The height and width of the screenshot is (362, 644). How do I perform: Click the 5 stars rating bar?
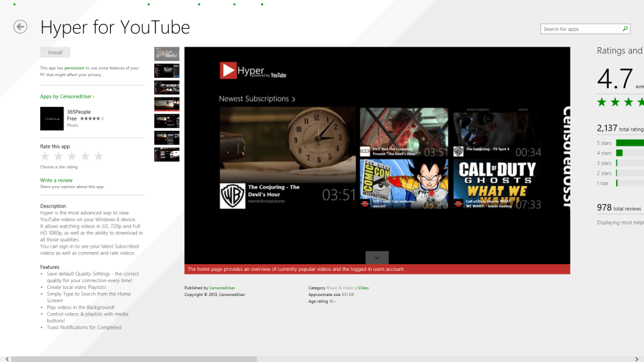630,143
